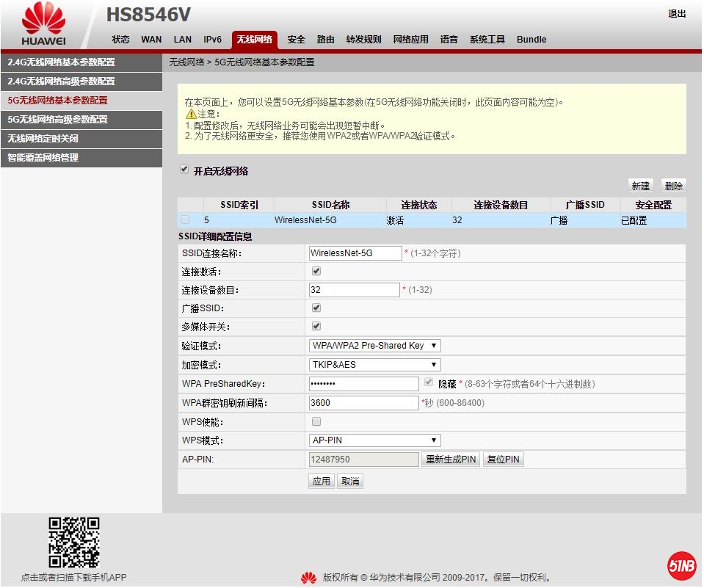
Task: Toggle the 多媒体开关 checkbox
Action: (x=316, y=326)
